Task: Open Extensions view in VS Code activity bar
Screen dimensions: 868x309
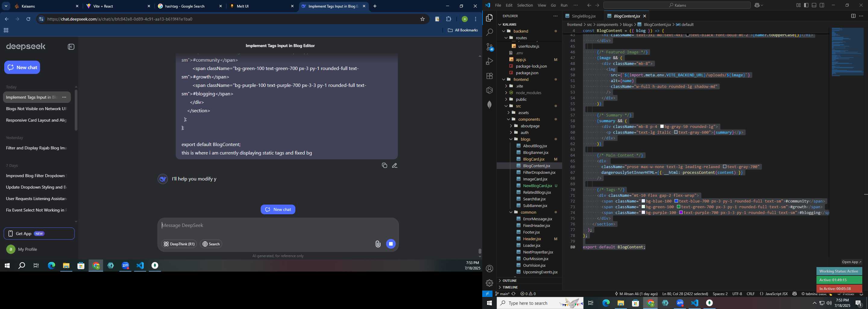Action: click(x=489, y=76)
